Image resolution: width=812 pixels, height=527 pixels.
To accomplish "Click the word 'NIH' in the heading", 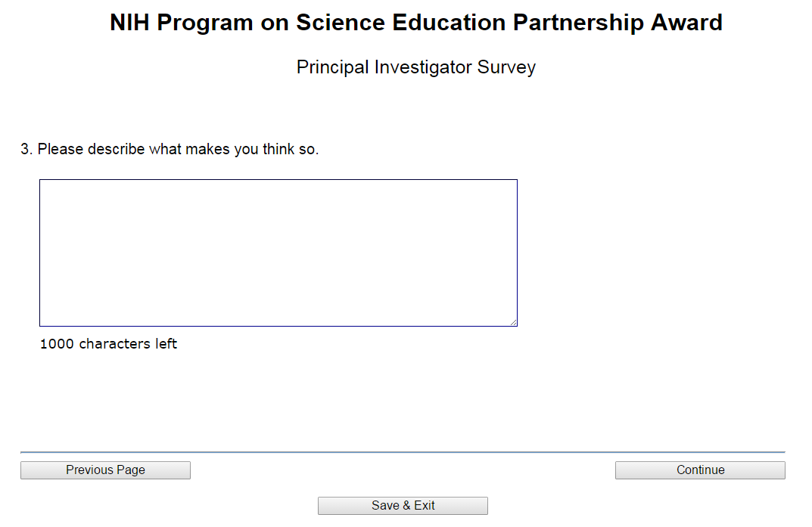I will click(x=129, y=23).
